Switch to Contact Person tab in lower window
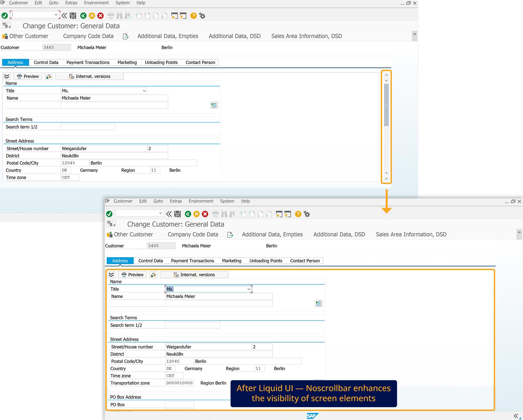Viewport: 523px width, 420px height. [305, 261]
